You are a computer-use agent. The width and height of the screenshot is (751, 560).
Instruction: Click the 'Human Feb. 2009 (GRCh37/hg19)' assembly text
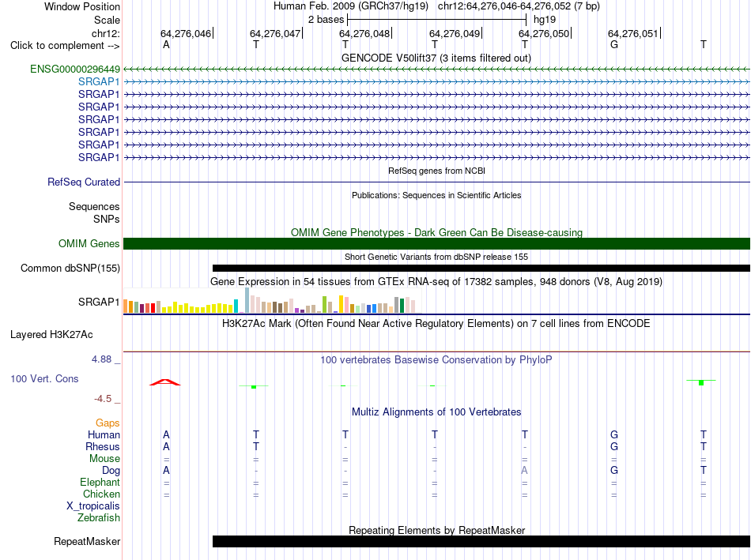350,6
